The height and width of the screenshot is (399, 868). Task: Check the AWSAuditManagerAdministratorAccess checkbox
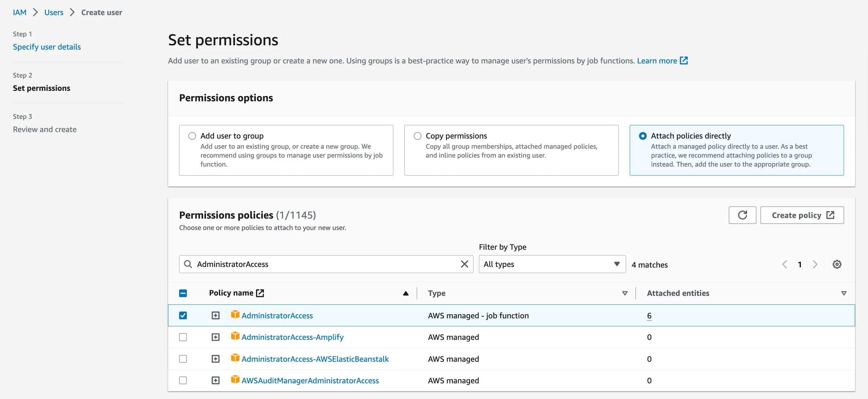click(x=183, y=381)
